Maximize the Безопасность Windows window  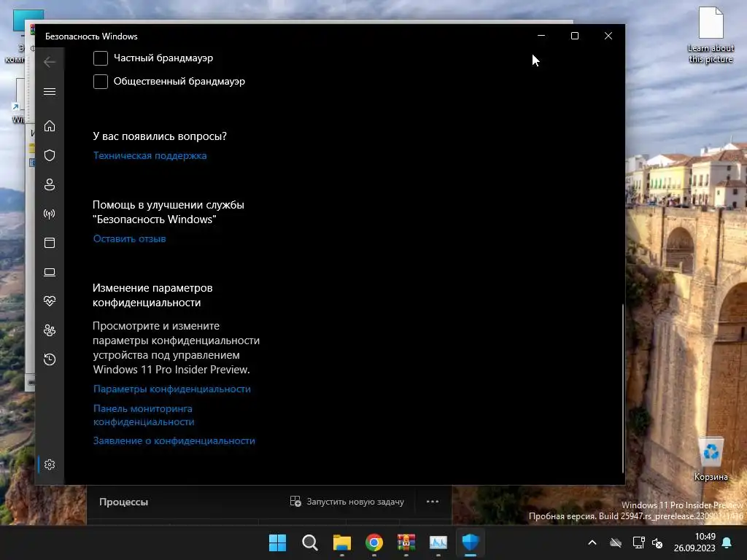[x=575, y=36]
